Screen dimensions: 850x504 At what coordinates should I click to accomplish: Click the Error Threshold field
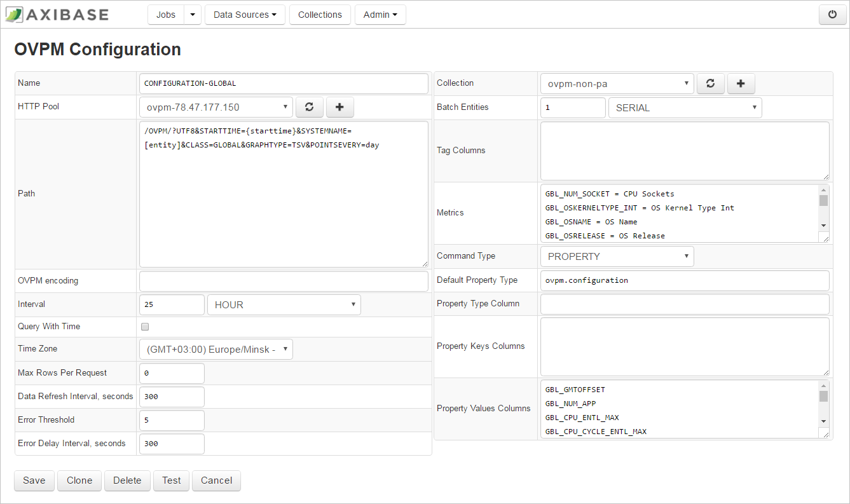coord(172,420)
